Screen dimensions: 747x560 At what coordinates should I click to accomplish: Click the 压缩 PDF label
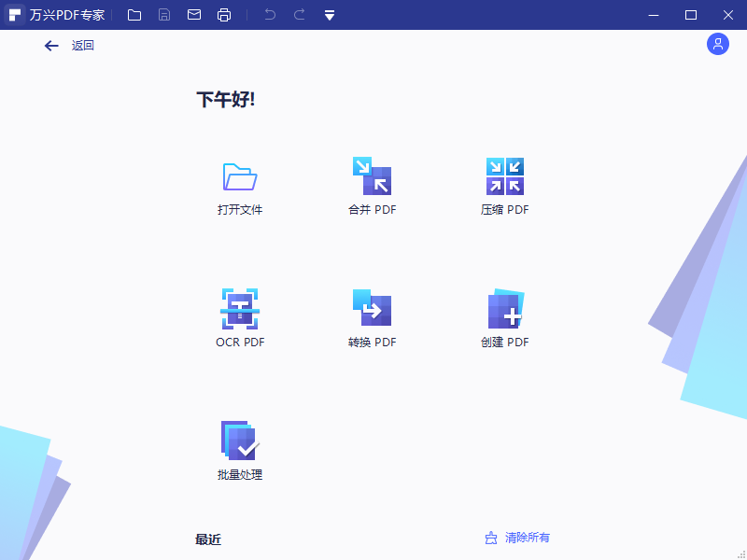point(504,209)
